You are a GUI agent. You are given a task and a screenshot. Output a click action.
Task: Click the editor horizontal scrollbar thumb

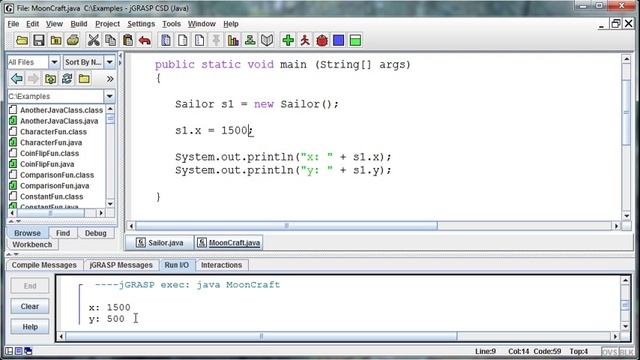coord(286,226)
